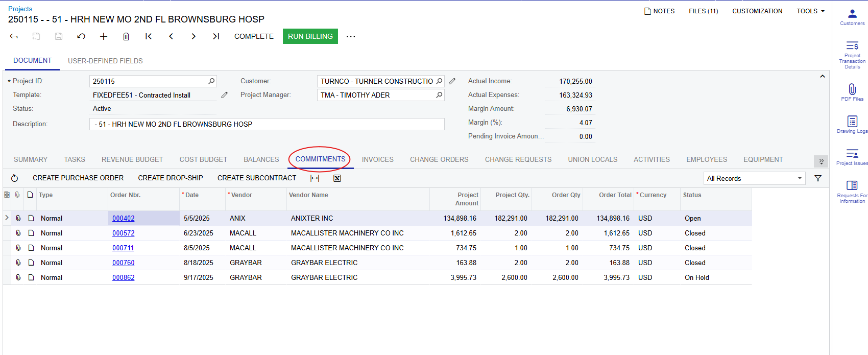Expand the Tools menu
868x355 pixels.
pos(810,11)
